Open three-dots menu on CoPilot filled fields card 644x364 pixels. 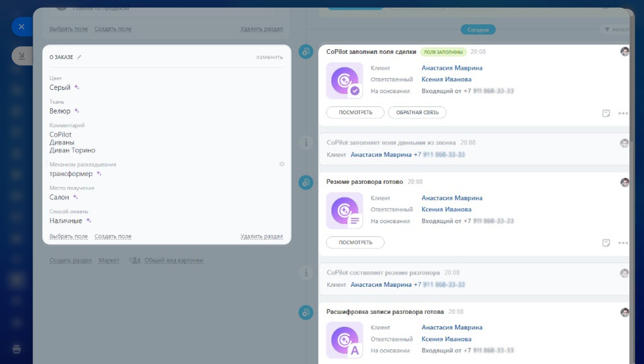(623, 113)
